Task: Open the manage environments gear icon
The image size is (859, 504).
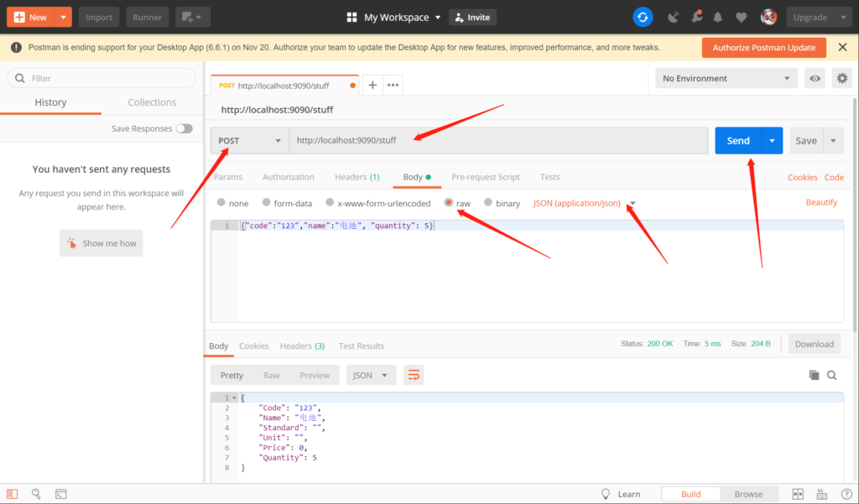Action: coord(842,78)
